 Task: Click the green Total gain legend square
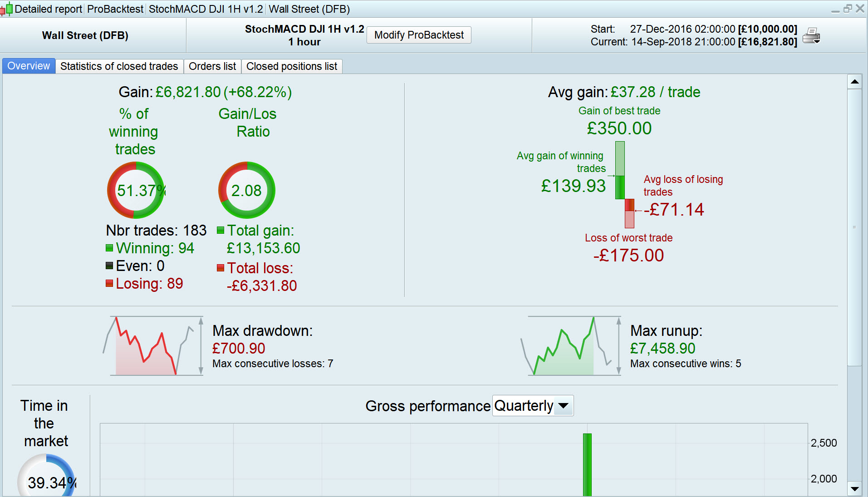(221, 230)
